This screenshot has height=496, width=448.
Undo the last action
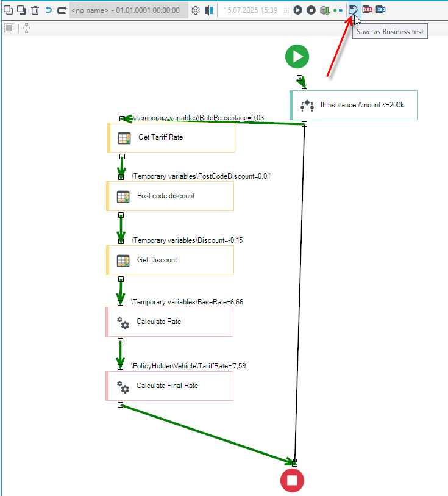click(x=48, y=10)
